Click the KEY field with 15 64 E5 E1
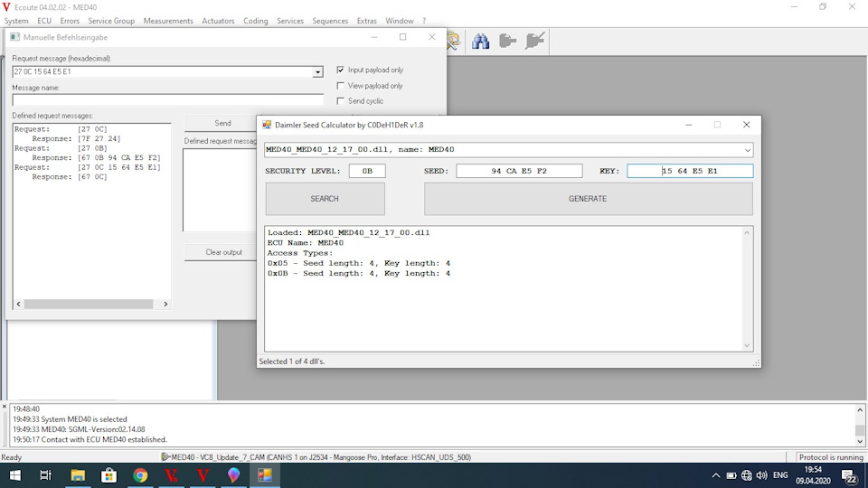Viewport: 868px width, 488px height. 690,171
